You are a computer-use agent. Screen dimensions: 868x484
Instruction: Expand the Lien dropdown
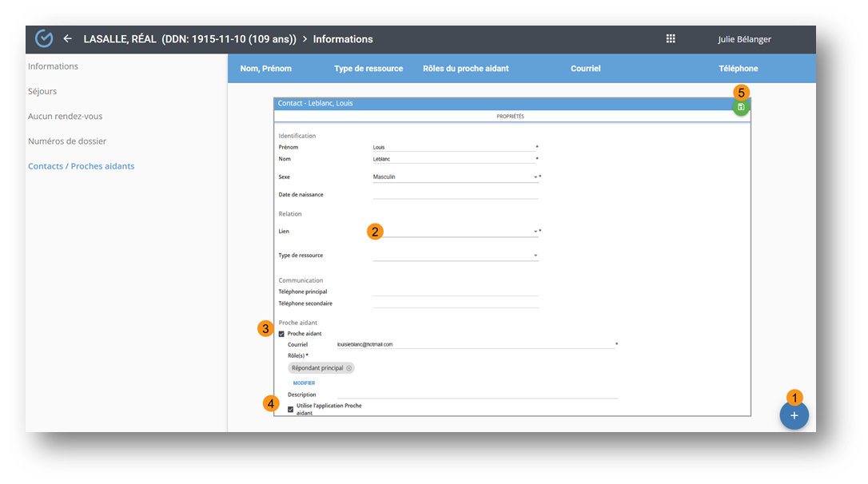pyautogui.click(x=536, y=232)
